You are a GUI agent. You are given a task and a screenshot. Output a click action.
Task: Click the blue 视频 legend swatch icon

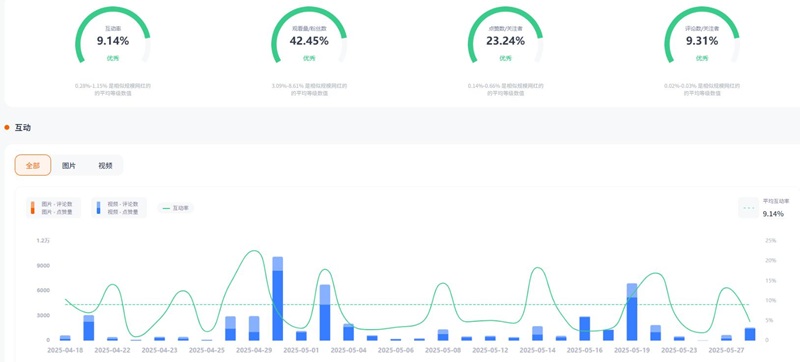pyautogui.click(x=98, y=208)
